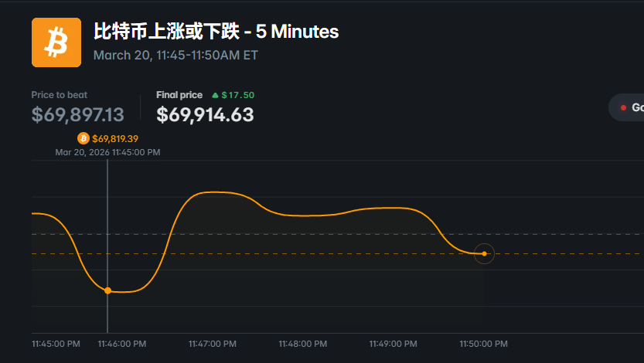Click the 11:47:00 PM axis label
644x363 pixels.
(x=213, y=344)
